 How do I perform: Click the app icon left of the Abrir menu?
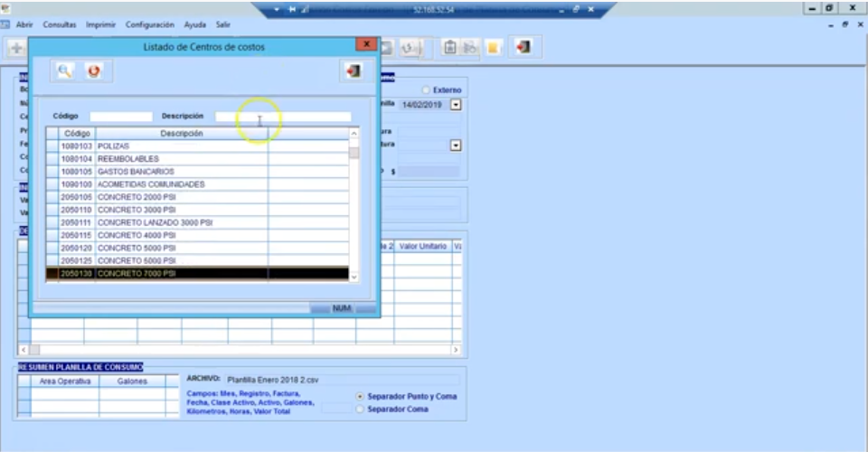tap(5, 24)
